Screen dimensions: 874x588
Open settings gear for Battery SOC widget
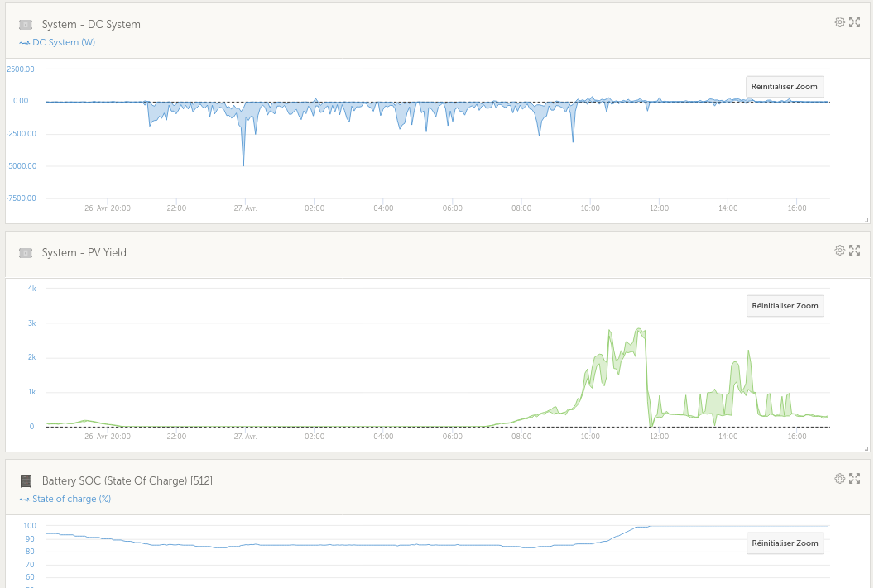click(839, 479)
